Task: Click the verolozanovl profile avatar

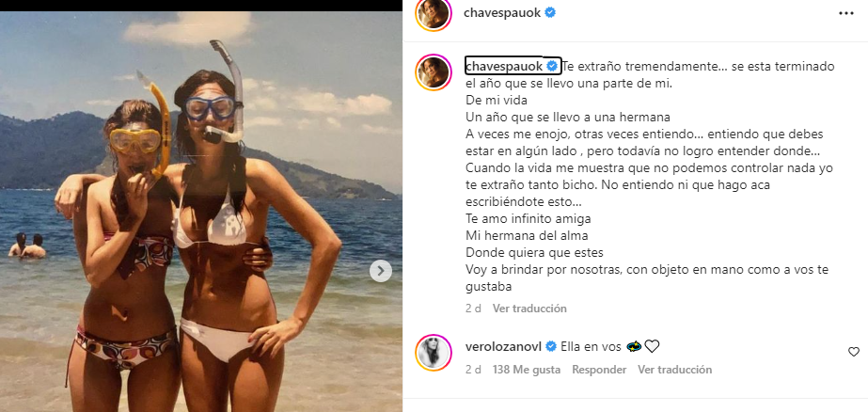Action: (434, 352)
